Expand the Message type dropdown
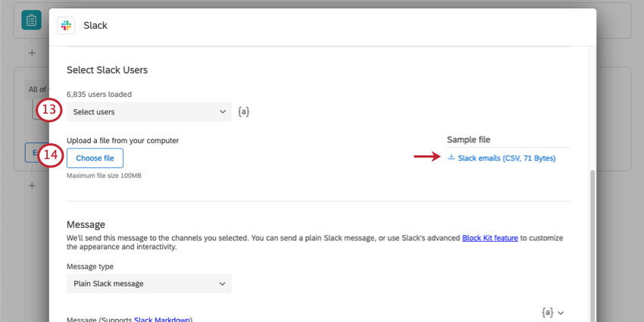 (x=149, y=283)
